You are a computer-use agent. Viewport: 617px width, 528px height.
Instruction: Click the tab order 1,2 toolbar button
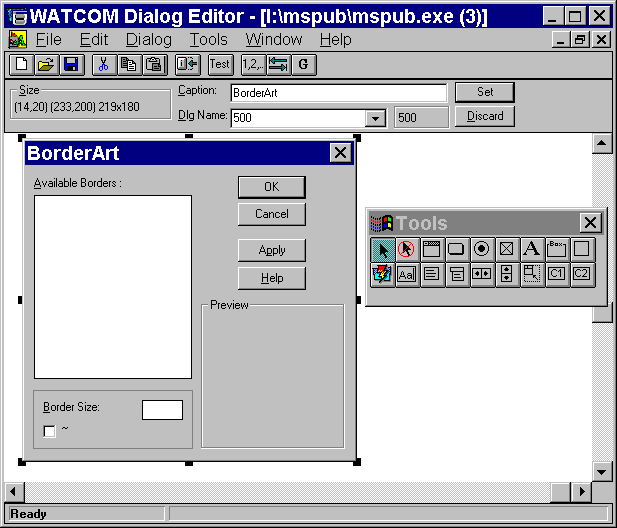tap(251, 64)
